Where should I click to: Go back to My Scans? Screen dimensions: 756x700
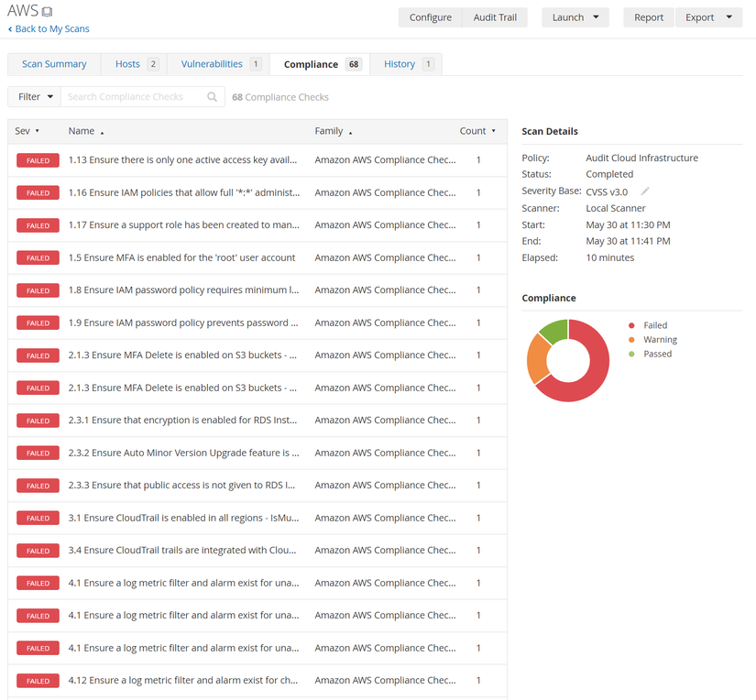coord(49,29)
